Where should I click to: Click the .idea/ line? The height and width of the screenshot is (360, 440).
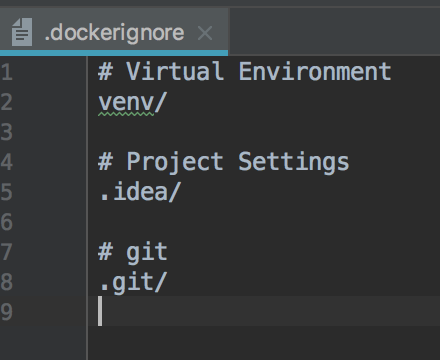click(x=140, y=192)
